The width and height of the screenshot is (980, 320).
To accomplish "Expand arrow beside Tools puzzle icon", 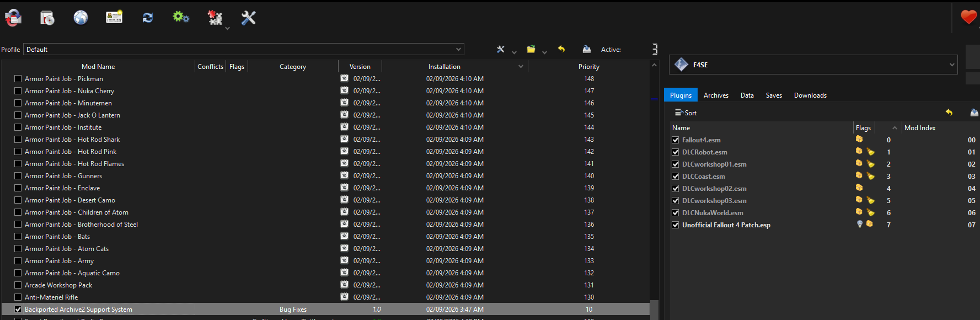I will pos(227,28).
